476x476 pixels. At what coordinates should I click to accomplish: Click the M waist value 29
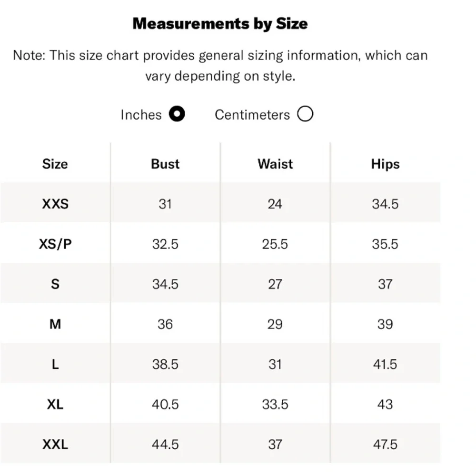(x=275, y=324)
